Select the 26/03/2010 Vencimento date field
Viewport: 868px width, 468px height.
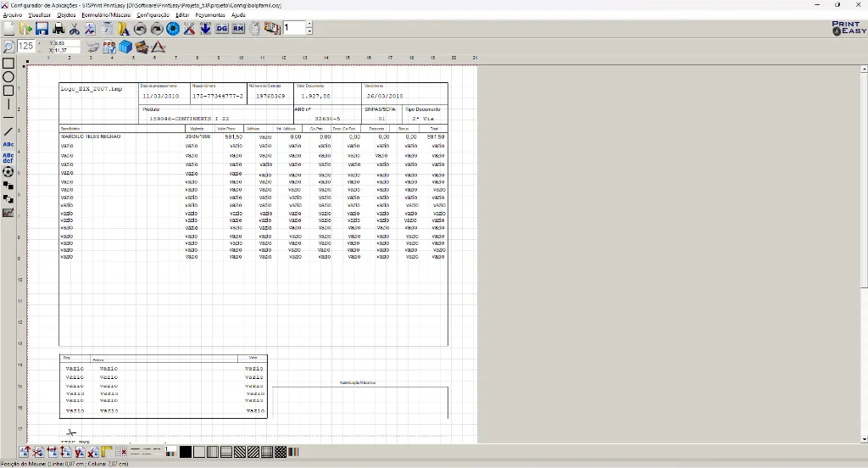[x=385, y=96]
